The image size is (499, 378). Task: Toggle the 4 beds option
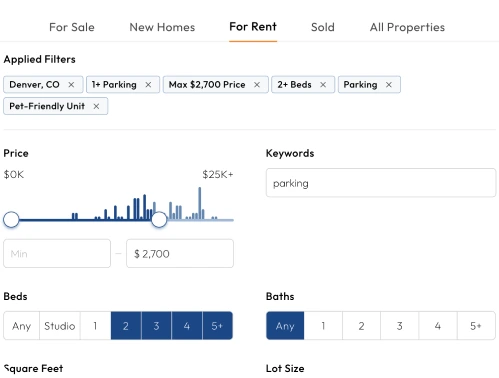(x=187, y=326)
